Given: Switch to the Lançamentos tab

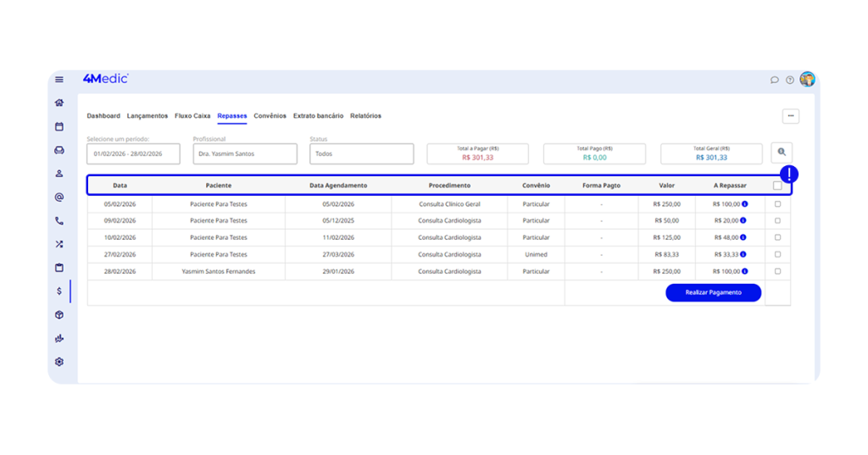Looking at the screenshot, I should (147, 116).
